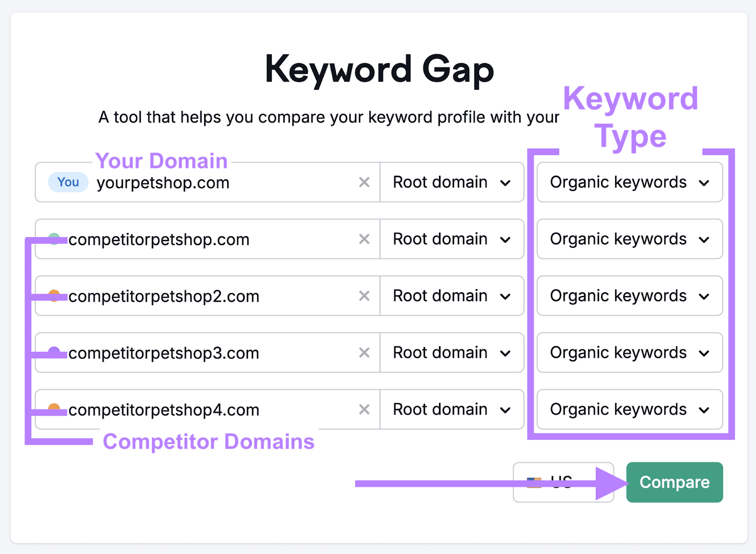This screenshot has height=554, width=756.
Task: Click the green Compare button
Action: tap(674, 482)
